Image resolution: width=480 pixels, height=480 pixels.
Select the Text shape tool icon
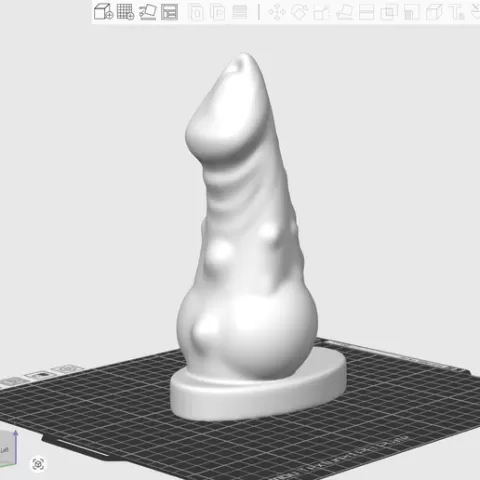(457, 12)
